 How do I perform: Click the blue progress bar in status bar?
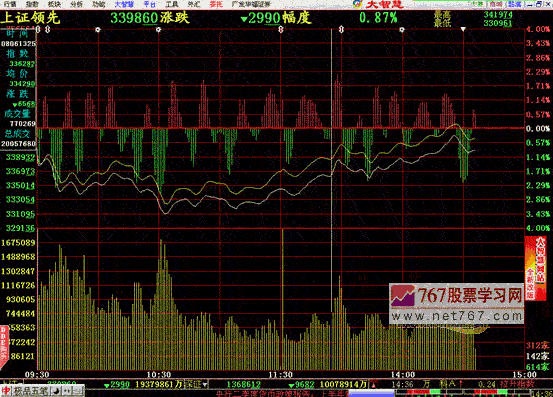click(371, 393)
